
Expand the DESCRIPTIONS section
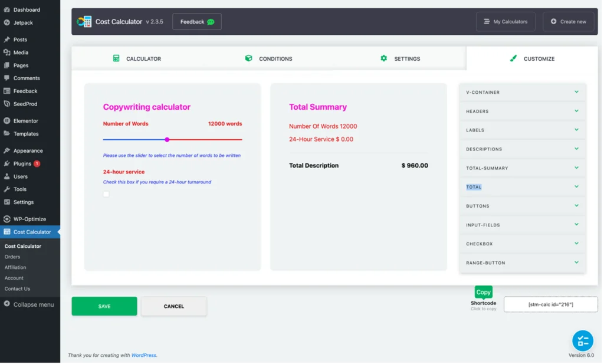click(524, 149)
